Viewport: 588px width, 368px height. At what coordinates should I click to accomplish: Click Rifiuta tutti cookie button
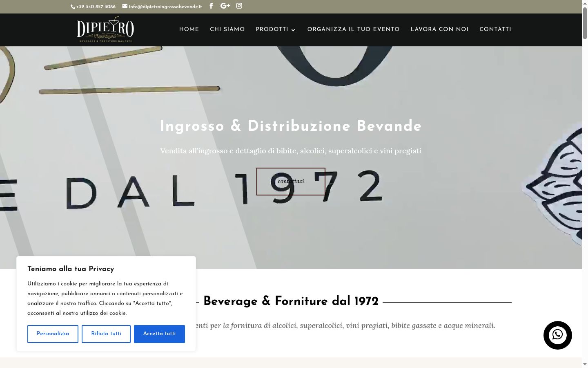106,334
